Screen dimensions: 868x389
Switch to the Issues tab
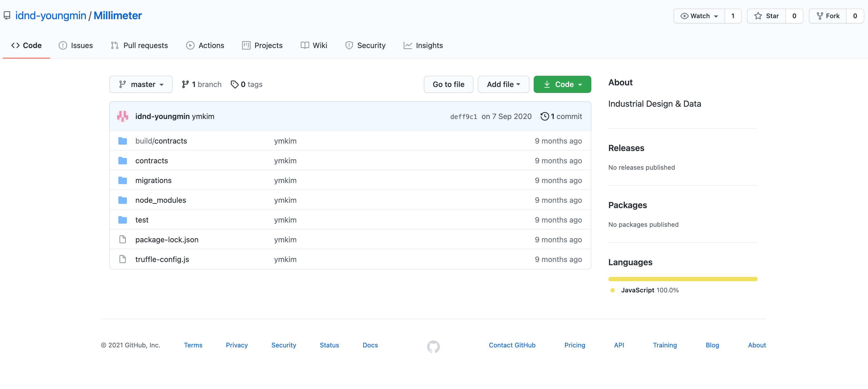(x=76, y=46)
